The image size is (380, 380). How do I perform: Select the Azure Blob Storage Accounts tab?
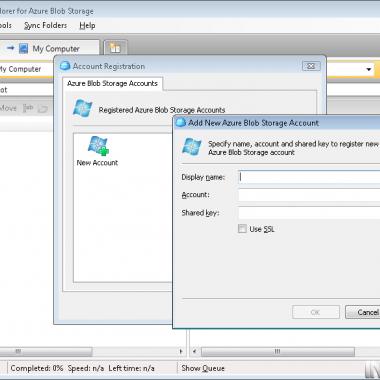tap(112, 83)
